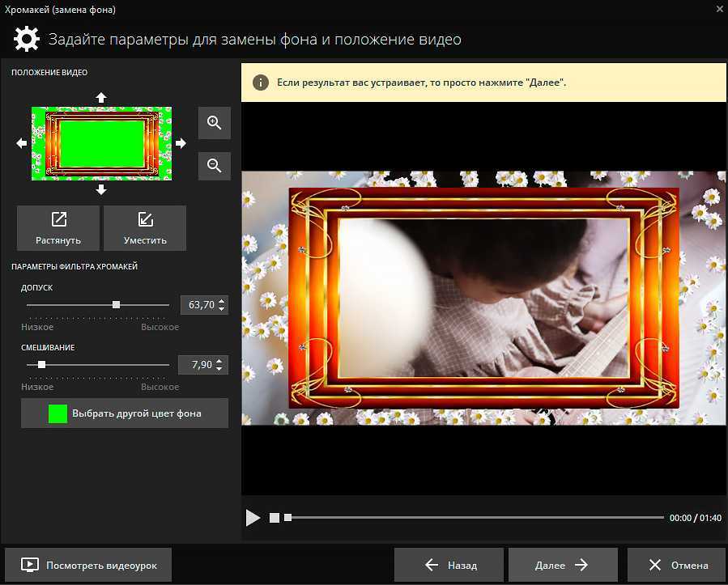Shift video left with the left arrow
The width and height of the screenshot is (728, 585).
pos(22,143)
